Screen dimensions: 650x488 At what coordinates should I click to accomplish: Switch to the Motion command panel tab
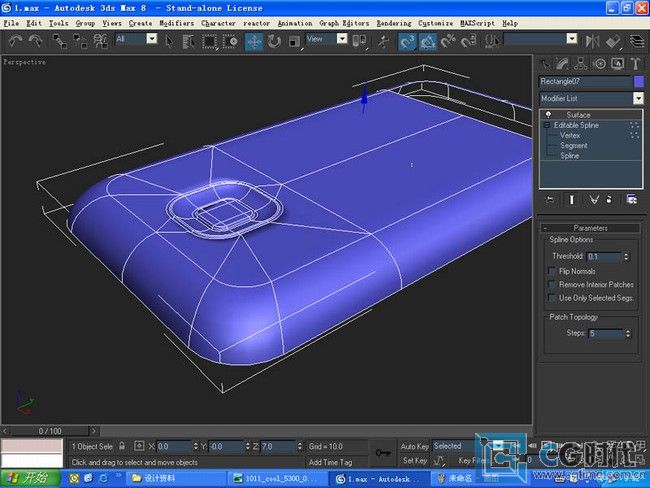point(599,63)
